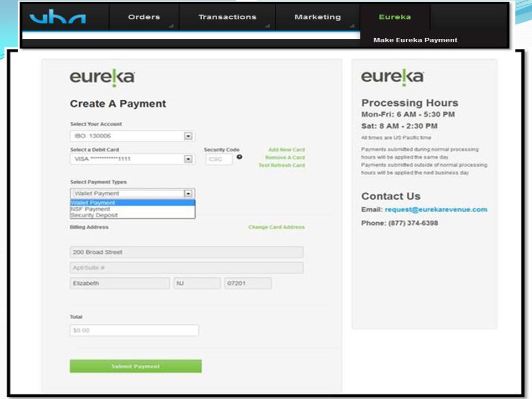Open the Transactions menu
The image size is (532, 399).
point(227,17)
